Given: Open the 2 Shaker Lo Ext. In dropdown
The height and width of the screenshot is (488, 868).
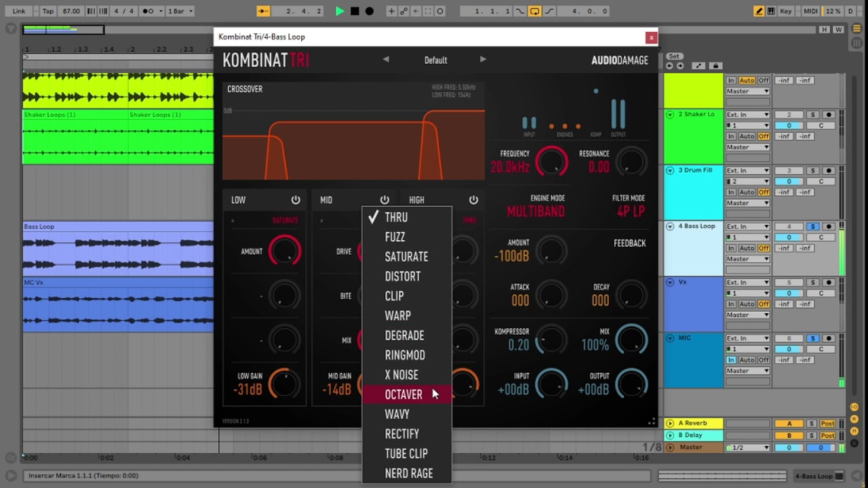Looking at the screenshot, I should pyautogui.click(x=747, y=115).
